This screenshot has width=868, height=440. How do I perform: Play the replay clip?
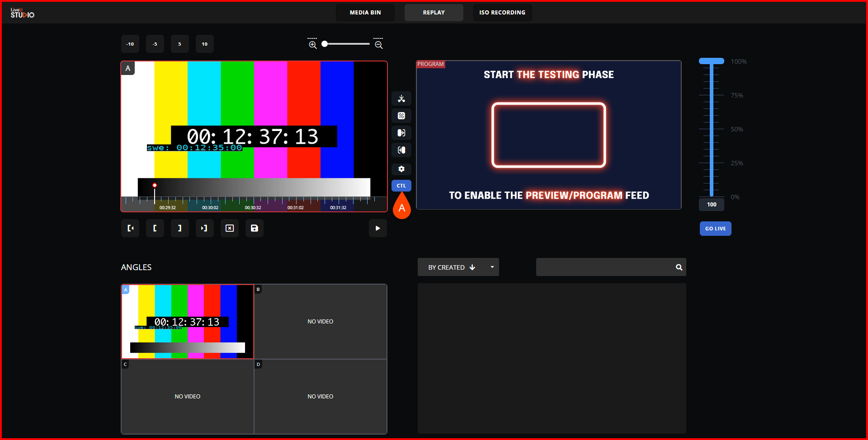tap(377, 228)
